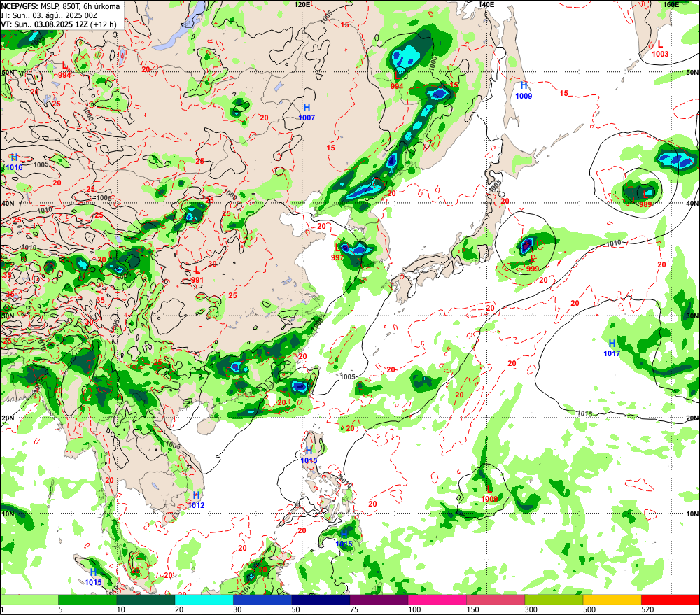Click the cyan 20-30 legend swatch

[x=204, y=600]
